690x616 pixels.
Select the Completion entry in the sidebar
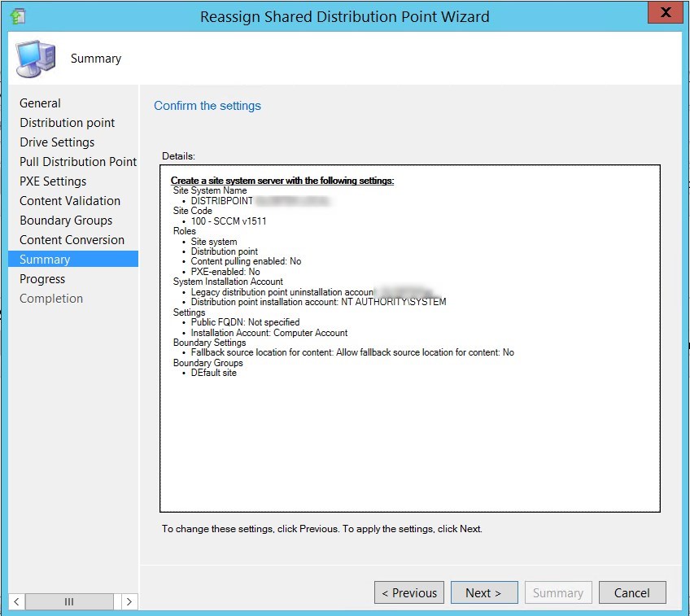pos(51,299)
